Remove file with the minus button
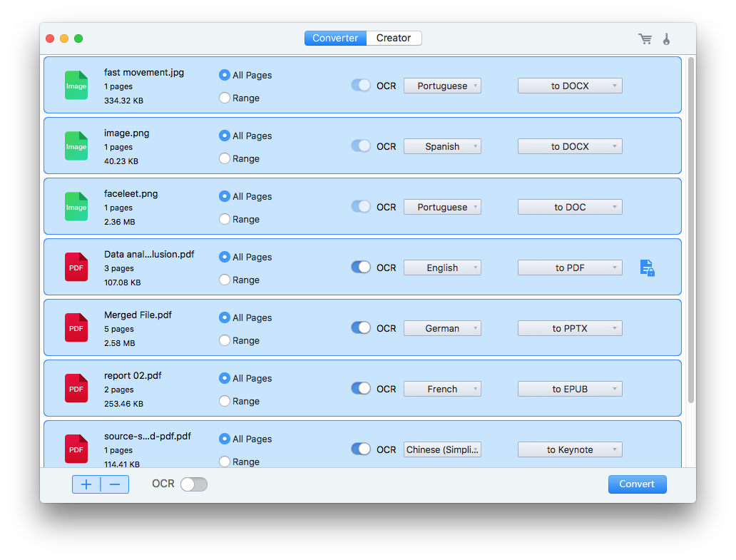736x560 pixels. coord(115,484)
